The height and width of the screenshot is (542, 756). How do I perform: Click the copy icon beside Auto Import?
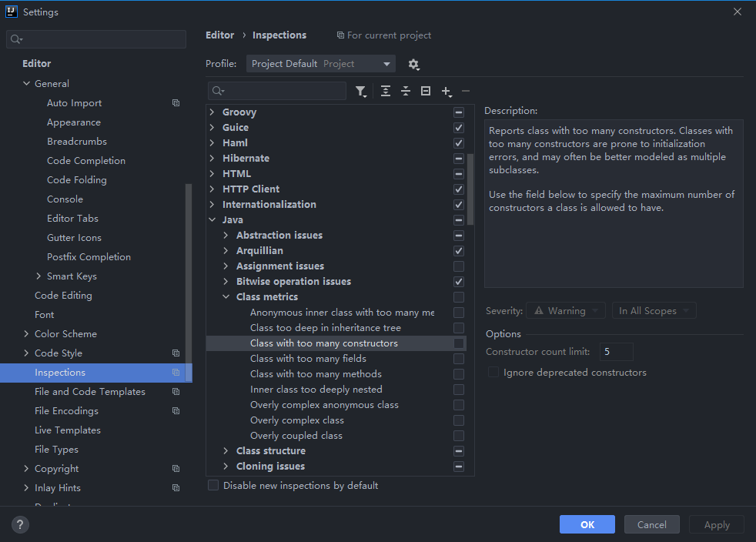[176, 103]
